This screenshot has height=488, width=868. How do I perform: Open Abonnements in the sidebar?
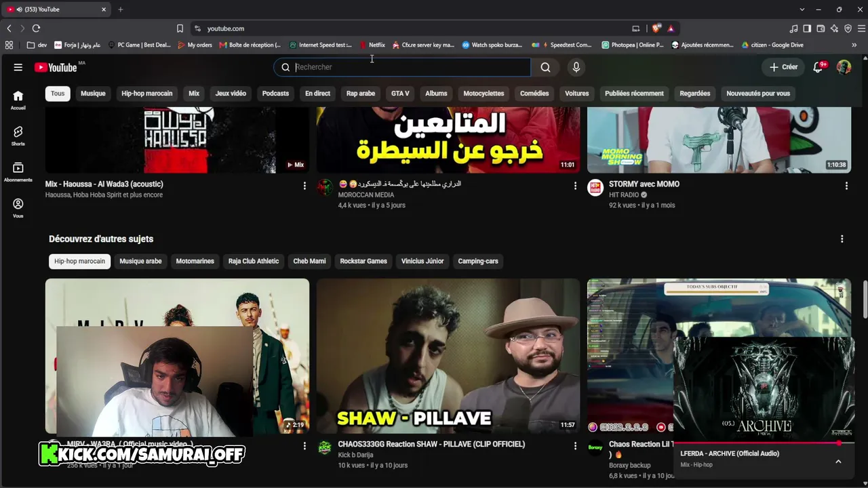click(18, 171)
